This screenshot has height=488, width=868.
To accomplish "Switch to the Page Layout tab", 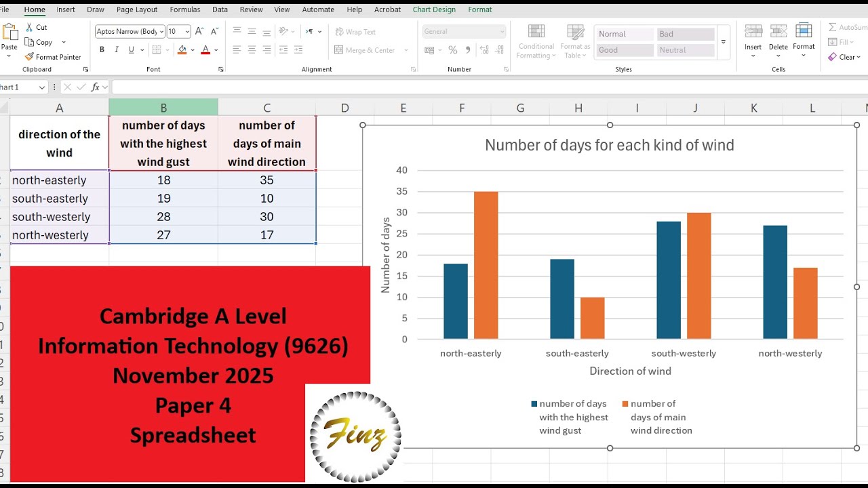I will click(x=137, y=9).
